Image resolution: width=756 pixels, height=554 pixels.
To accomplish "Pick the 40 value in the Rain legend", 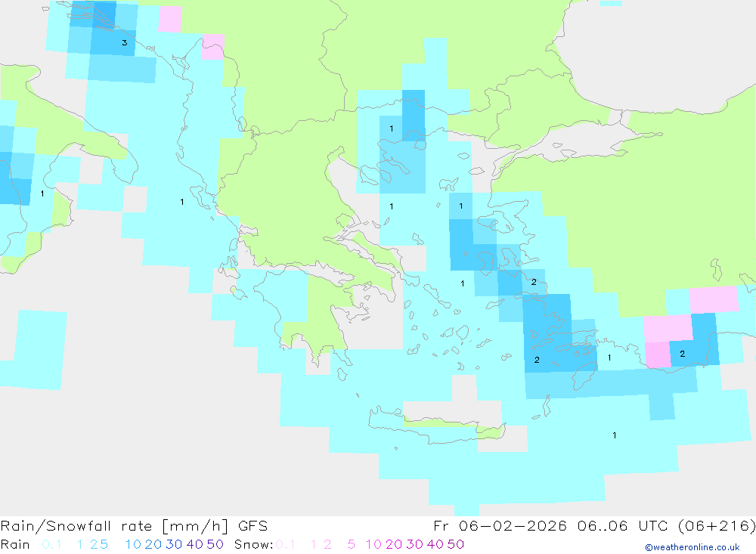I will point(195,544).
